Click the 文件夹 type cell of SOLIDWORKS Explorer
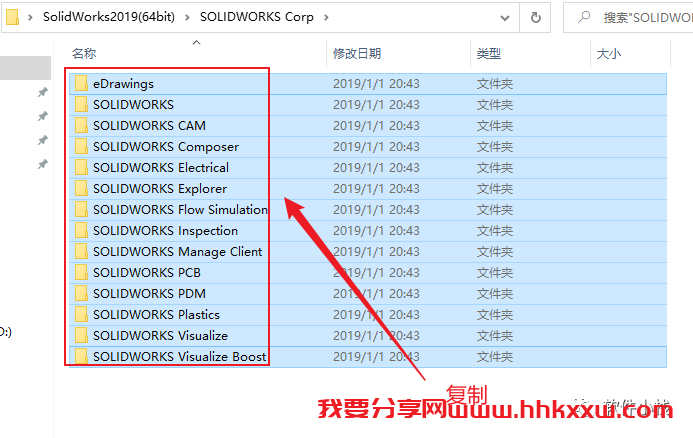This screenshot has height=438, width=693. [x=495, y=188]
